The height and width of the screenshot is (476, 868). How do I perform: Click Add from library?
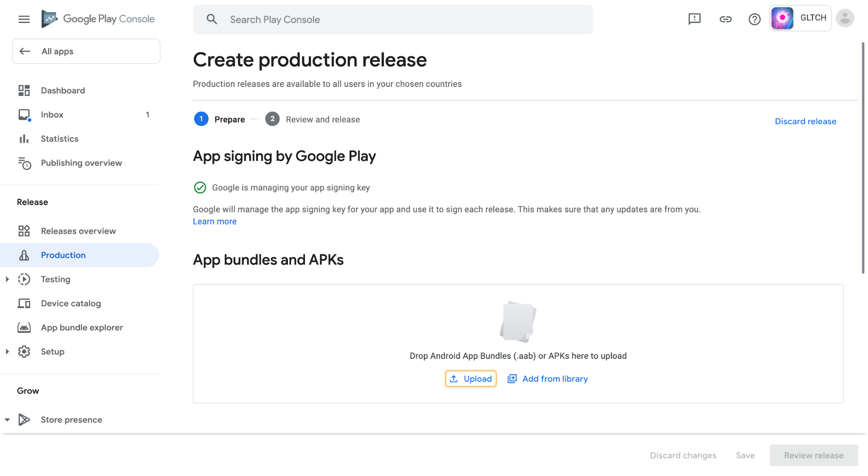(548, 379)
